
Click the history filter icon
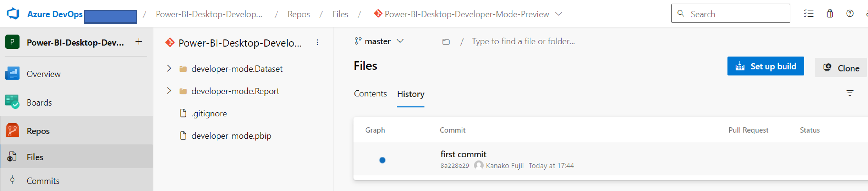click(x=850, y=93)
